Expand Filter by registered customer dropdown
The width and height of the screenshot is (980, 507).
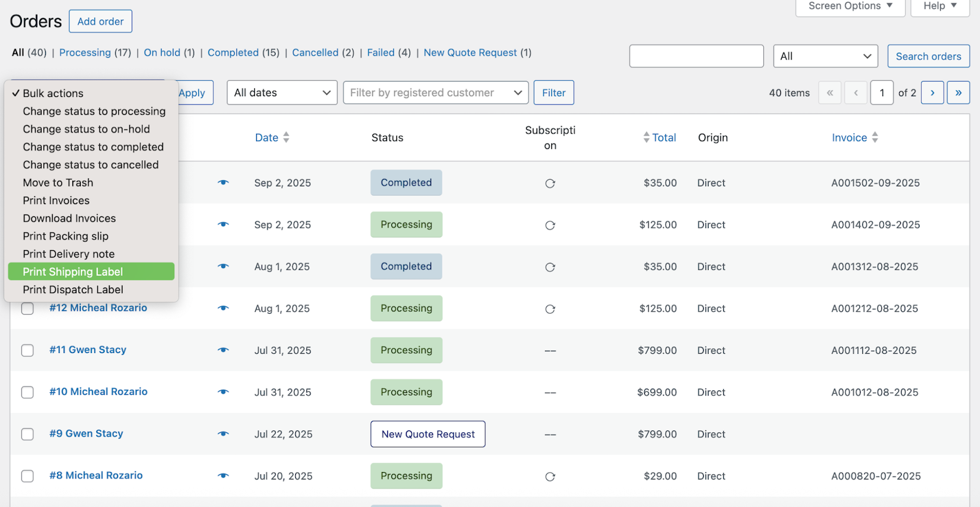[435, 93]
